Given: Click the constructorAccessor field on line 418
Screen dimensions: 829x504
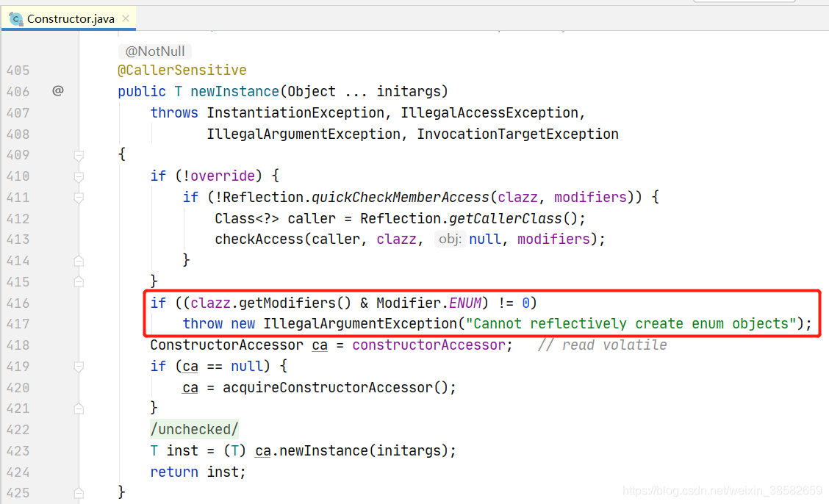Looking at the screenshot, I should coord(428,345).
